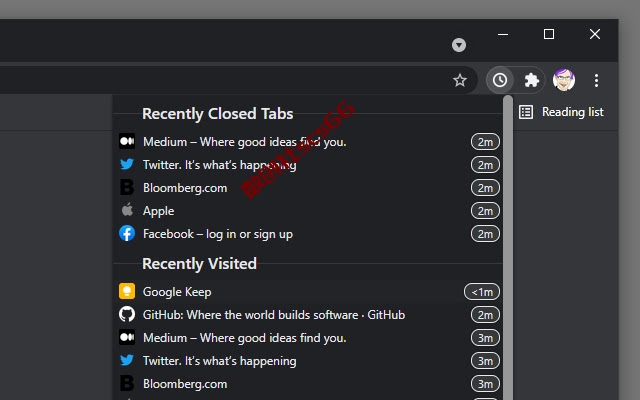
Task: Open Twitter in Recently Visited list
Action: click(309, 361)
